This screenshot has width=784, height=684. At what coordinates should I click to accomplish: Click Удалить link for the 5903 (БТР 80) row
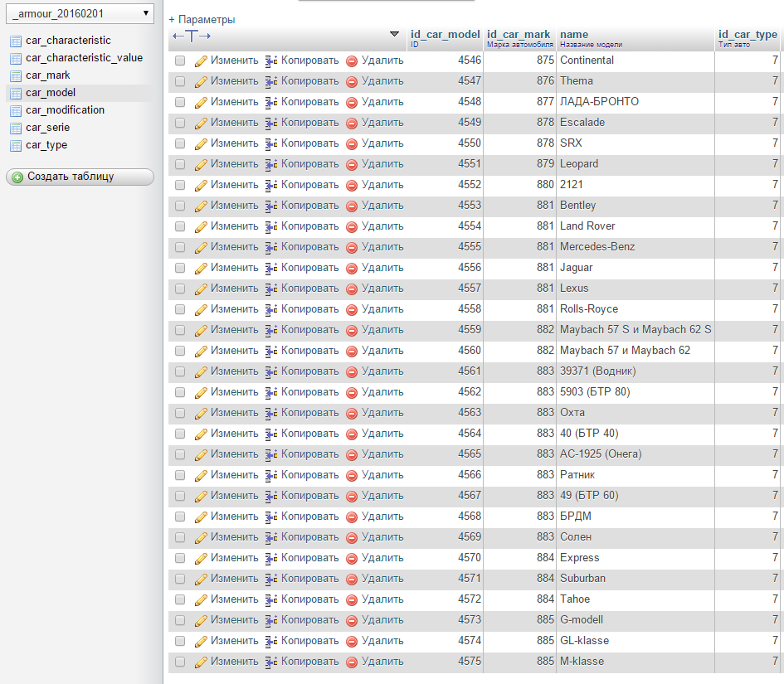[x=382, y=392]
